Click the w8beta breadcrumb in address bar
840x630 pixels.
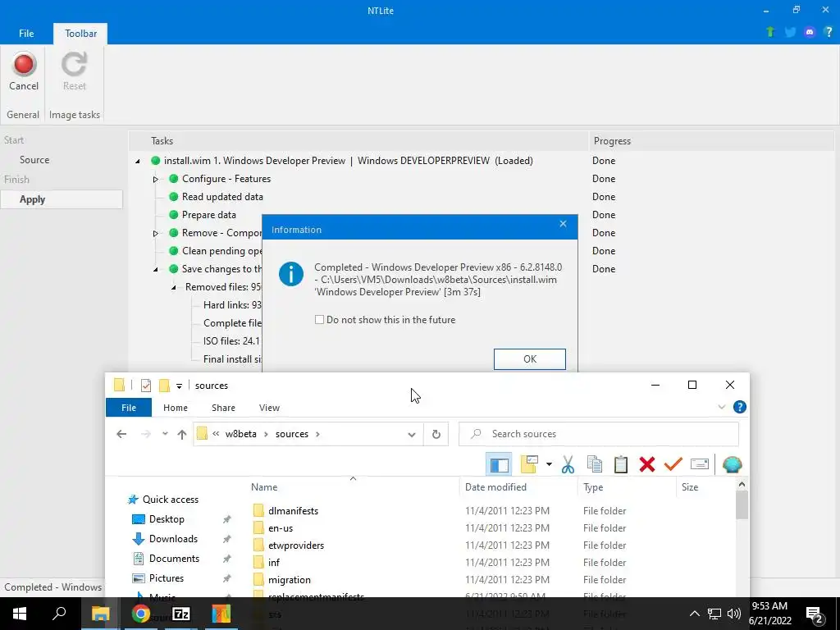pos(240,434)
